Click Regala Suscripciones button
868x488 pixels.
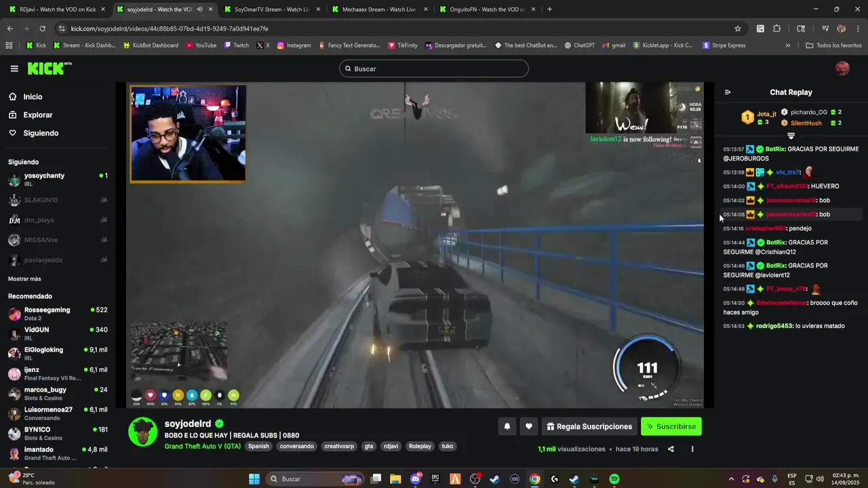point(589,426)
